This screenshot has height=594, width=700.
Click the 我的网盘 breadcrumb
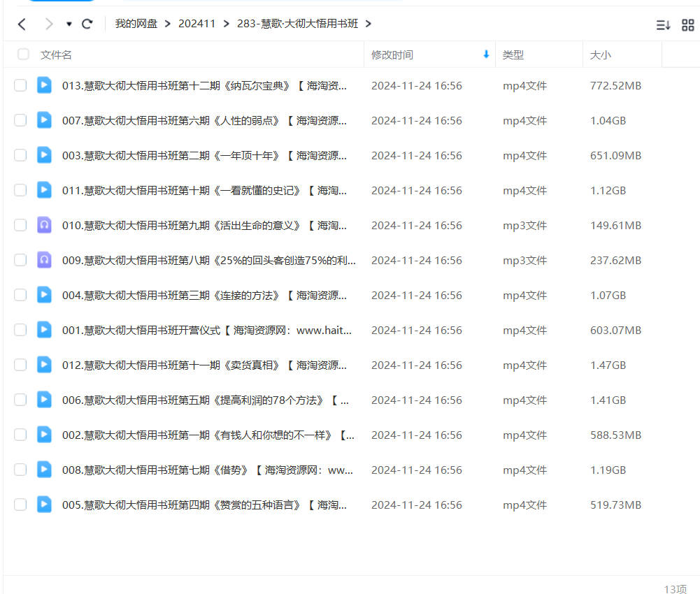pos(136,24)
